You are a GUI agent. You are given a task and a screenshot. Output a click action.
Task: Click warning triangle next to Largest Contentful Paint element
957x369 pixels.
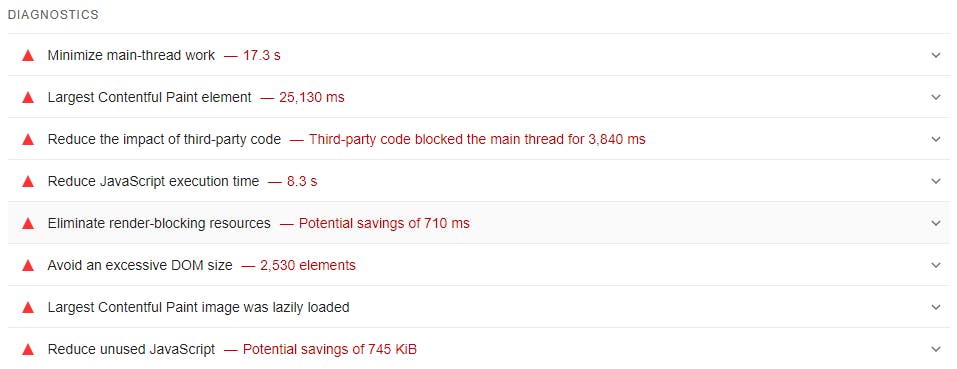(27, 98)
